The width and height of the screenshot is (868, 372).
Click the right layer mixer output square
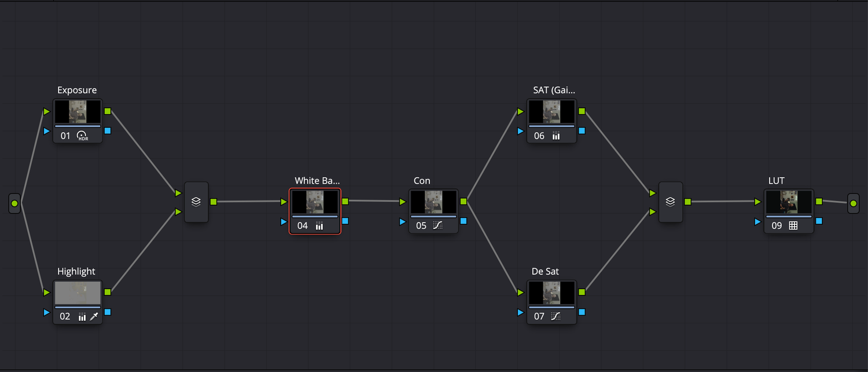tap(688, 202)
